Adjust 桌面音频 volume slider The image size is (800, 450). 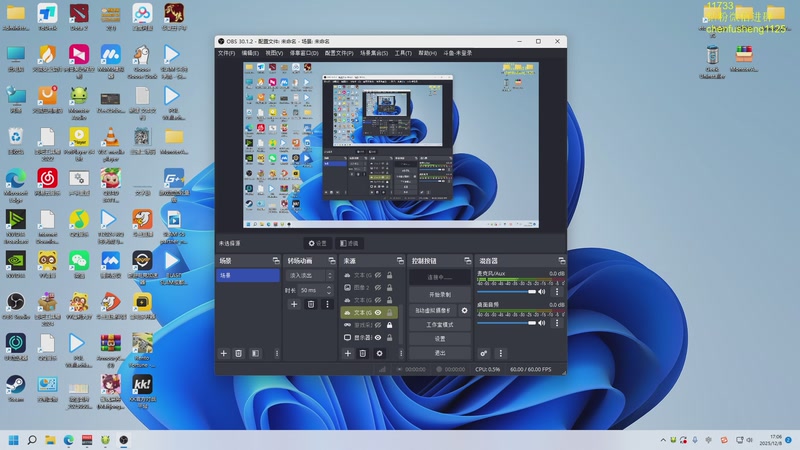506,323
